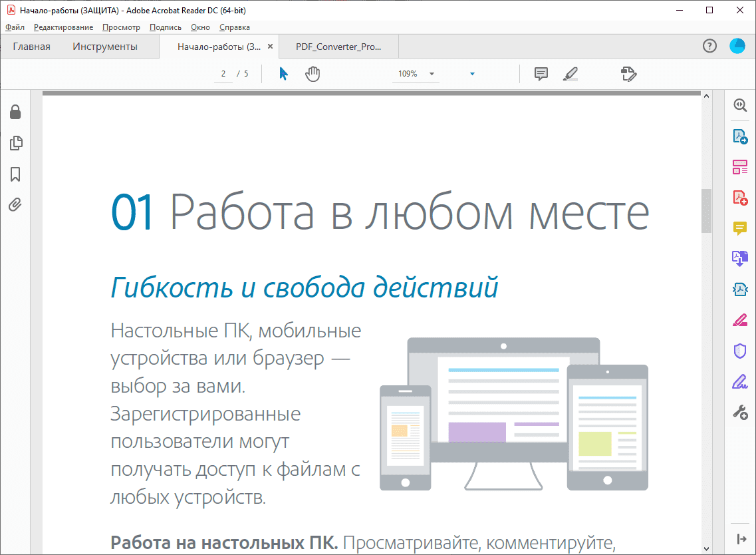This screenshot has width=756, height=555.
Task: Choose the highlighter text tool
Action: (x=570, y=74)
